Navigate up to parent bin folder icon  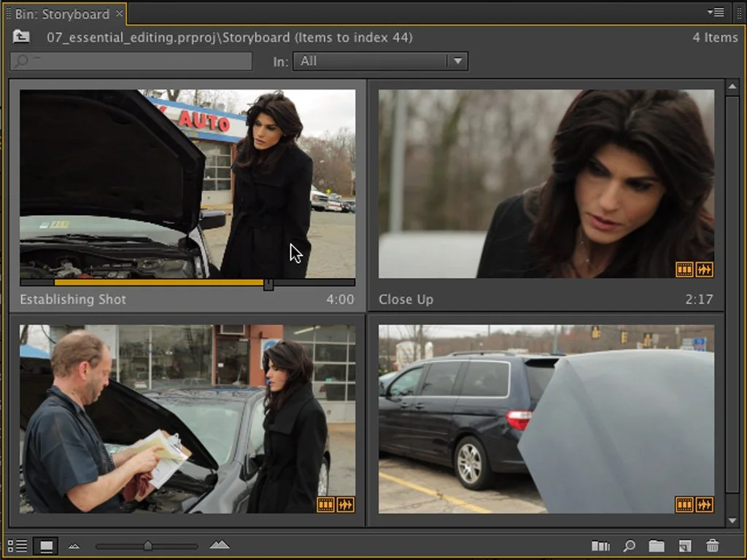click(x=21, y=36)
